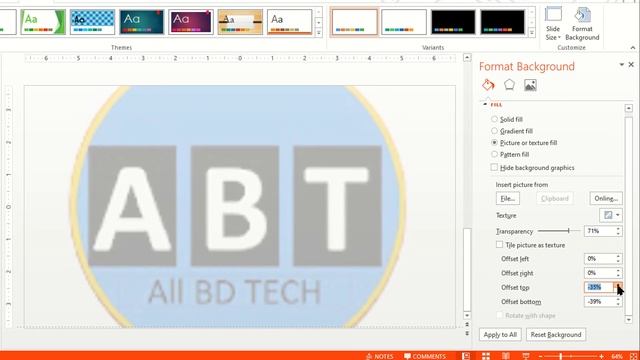This screenshot has height=360, width=640.
Task: Select the first black variant
Action: coord(453,22)
